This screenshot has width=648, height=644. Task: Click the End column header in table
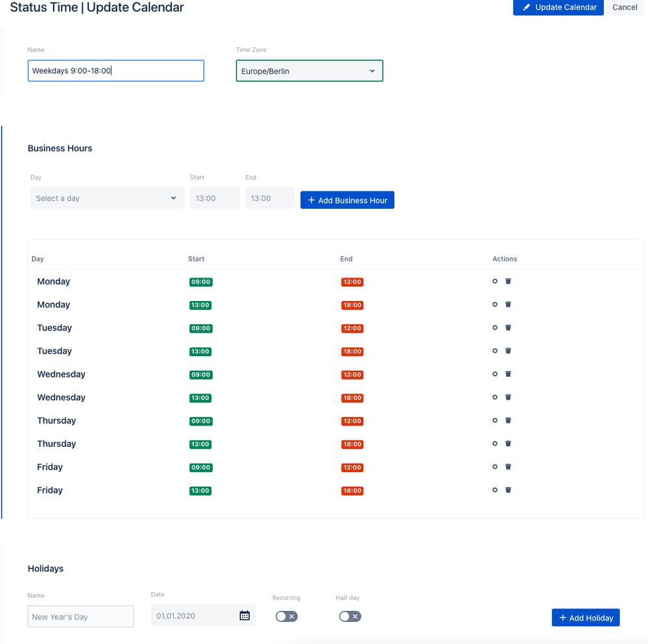tap(346, 259)
